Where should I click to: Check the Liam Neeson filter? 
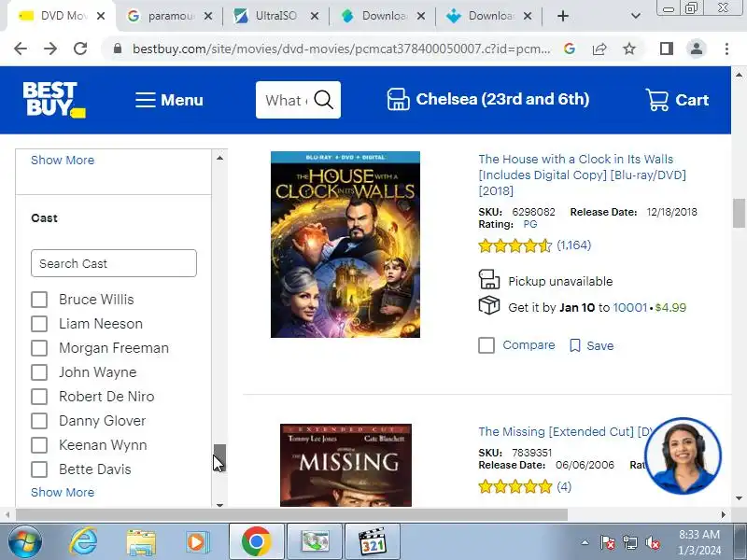39,324
